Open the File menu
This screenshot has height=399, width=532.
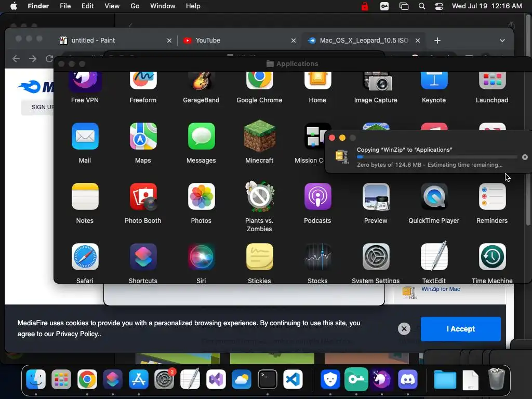(65, 6)
